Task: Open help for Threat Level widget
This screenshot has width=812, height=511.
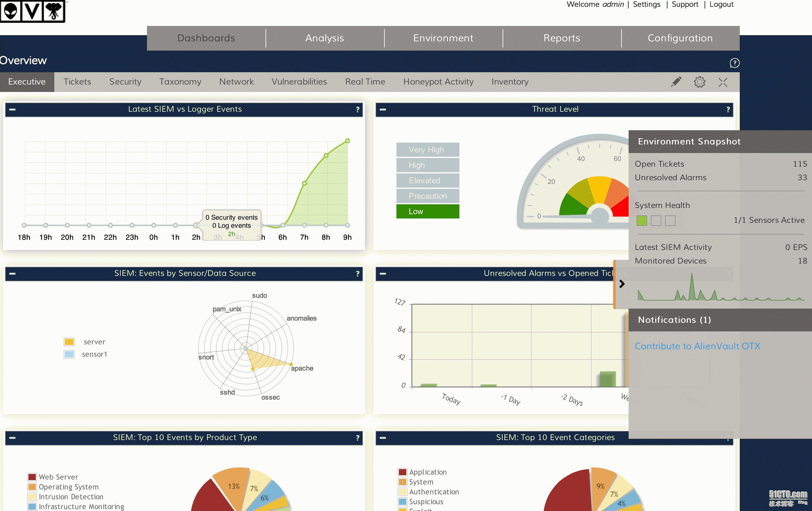Action: [728, 110]
